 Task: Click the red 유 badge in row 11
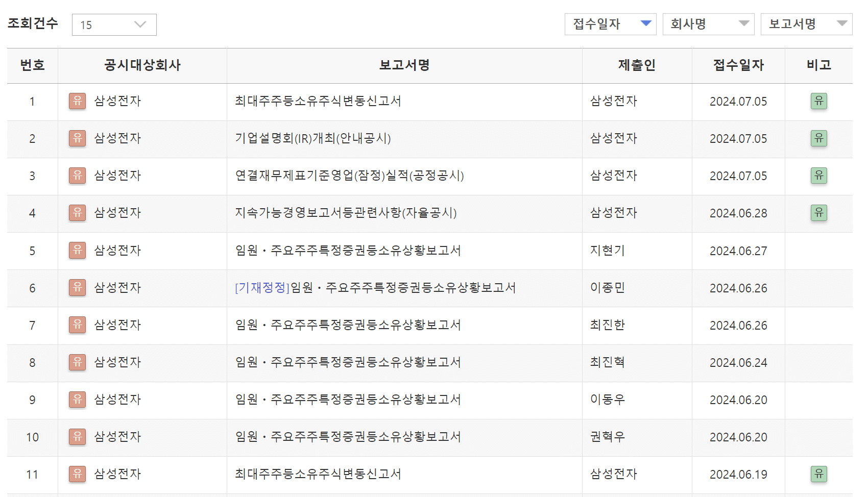point(77,475)
